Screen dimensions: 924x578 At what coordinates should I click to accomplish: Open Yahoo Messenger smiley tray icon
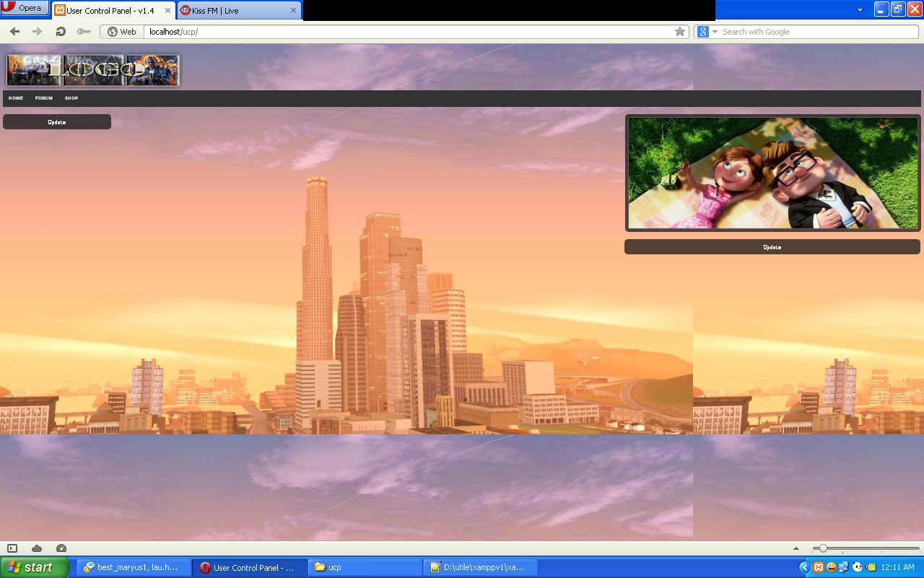pos(832,567)
